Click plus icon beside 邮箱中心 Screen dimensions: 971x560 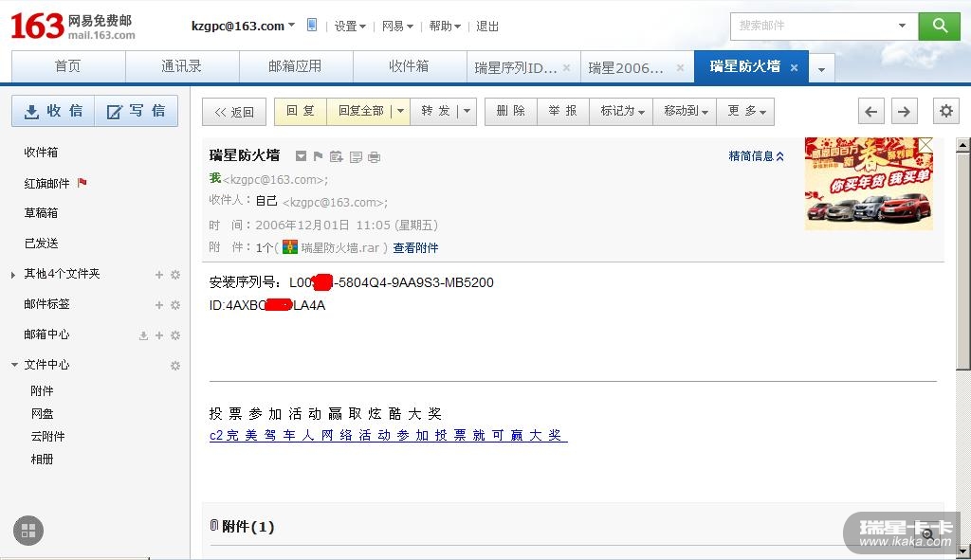[159, 334]
